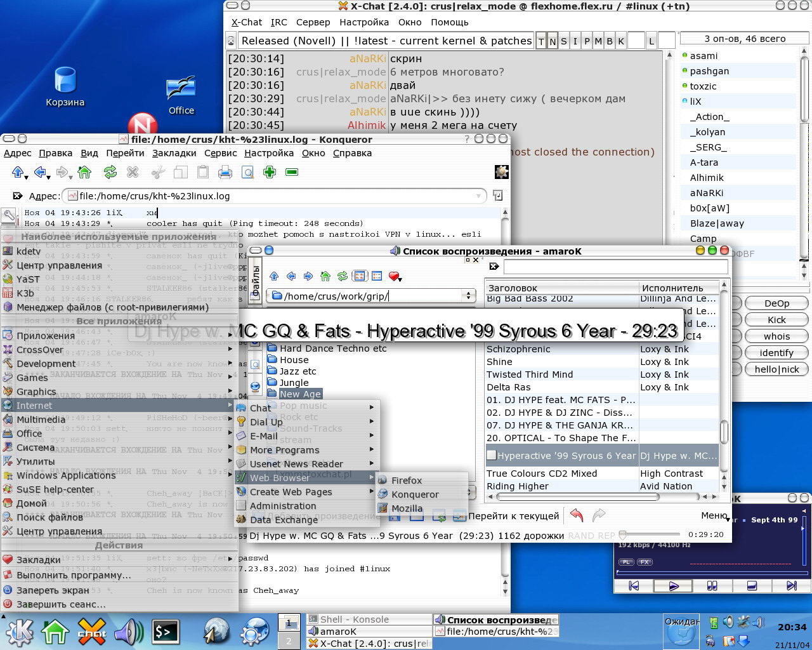Click the Konqueror animated gear logo
Viewport: 812px width, 650px height.
[x=501, y=172]
